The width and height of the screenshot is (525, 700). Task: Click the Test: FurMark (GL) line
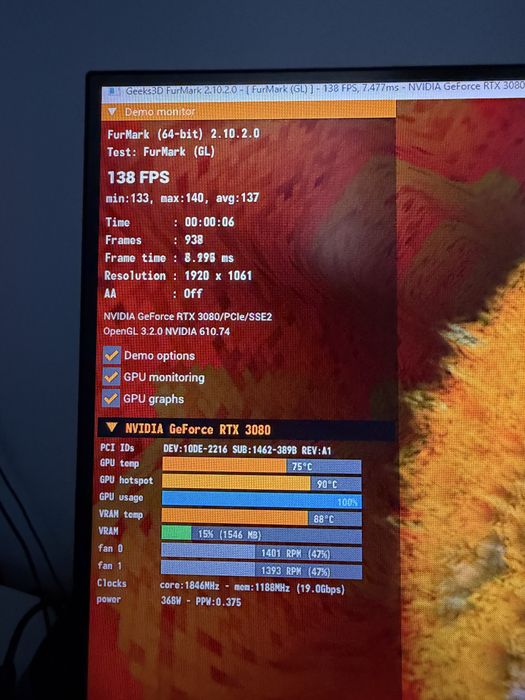click(x=161, y=152)
